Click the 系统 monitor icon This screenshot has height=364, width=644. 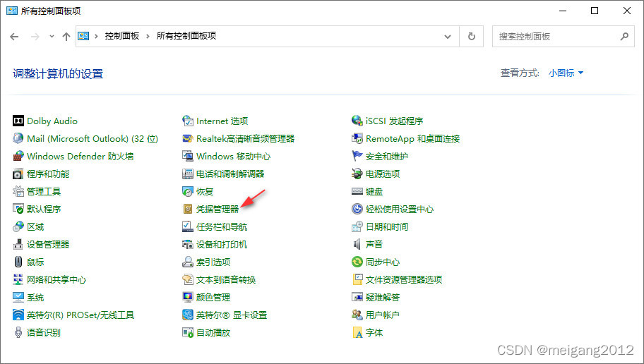pos(18,297)
